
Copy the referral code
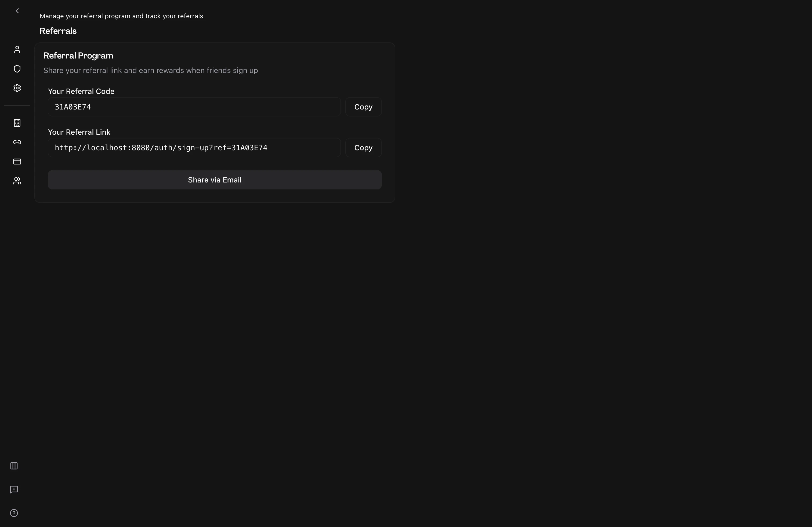(x=363, y=107)
